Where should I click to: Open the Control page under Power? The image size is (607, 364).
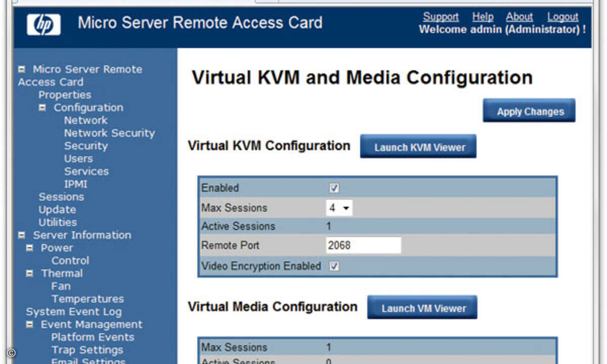(70, 260)
